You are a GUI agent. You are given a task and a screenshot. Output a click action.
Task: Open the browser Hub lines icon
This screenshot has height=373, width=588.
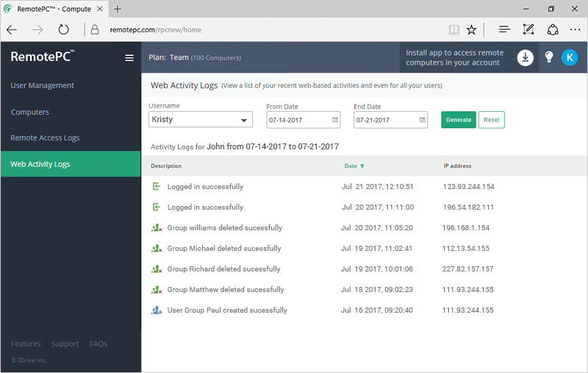point(504,29)
